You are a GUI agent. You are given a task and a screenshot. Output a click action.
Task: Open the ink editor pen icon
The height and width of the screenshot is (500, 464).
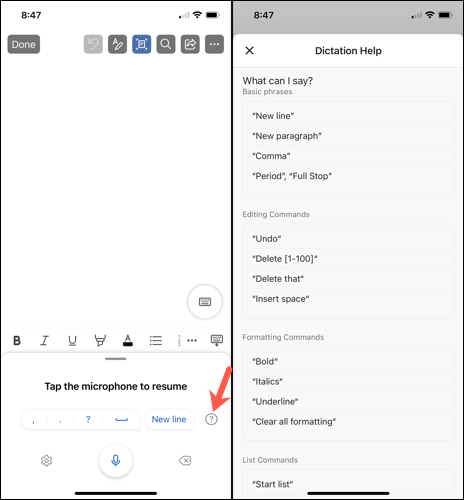point(117,44)
